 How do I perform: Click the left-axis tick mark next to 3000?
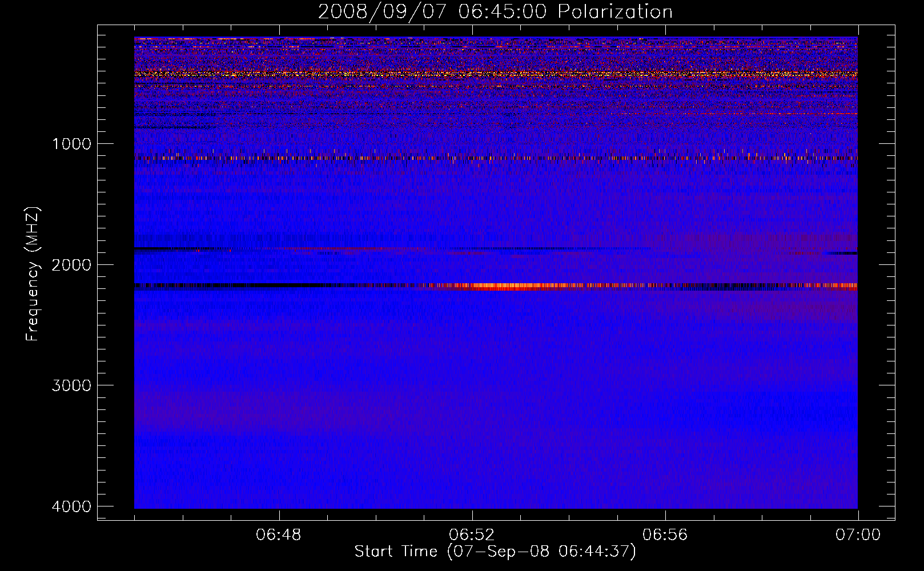(103, 385)
